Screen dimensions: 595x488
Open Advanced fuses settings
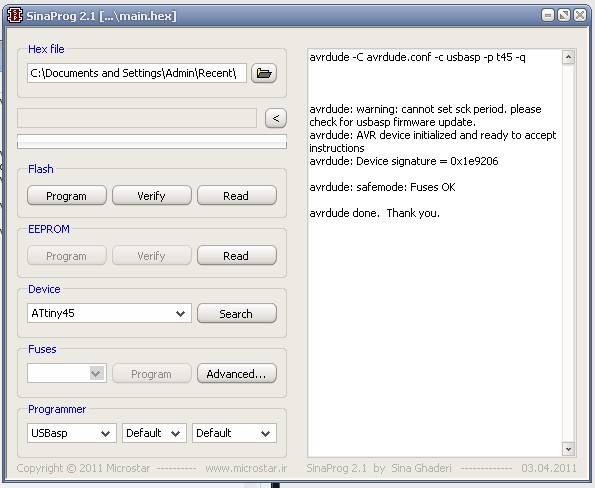coord(237,374)
